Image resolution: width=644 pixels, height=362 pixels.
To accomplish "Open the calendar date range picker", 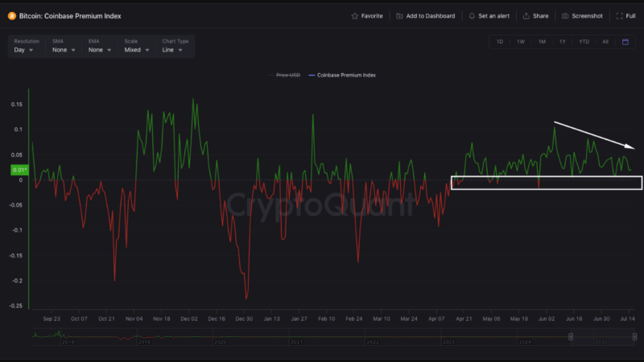I will 625,42.
